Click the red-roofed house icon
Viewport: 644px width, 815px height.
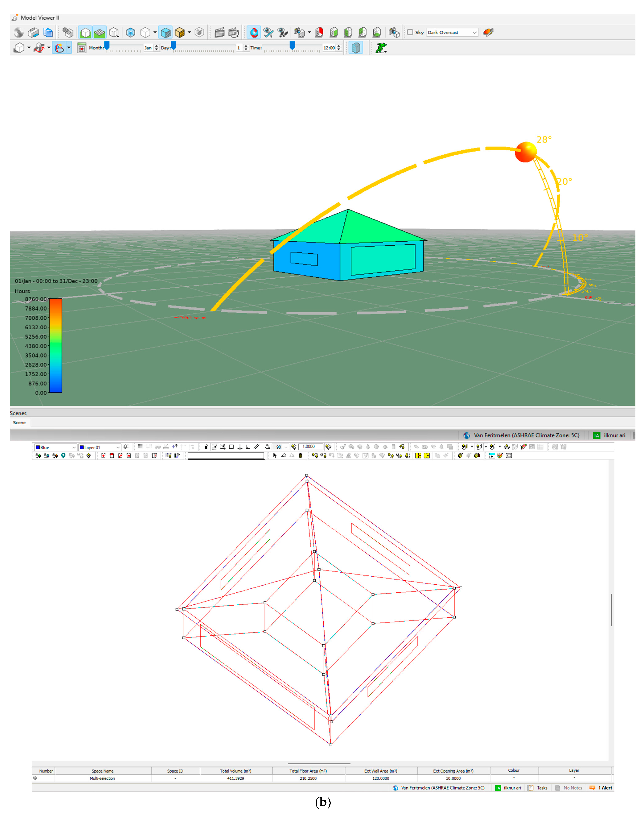(x=112, y=455)
